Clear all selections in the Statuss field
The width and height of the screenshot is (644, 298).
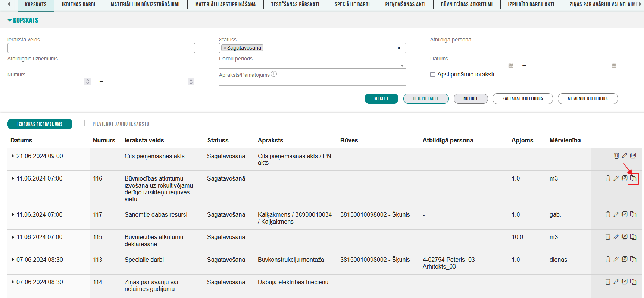point(399,48)
